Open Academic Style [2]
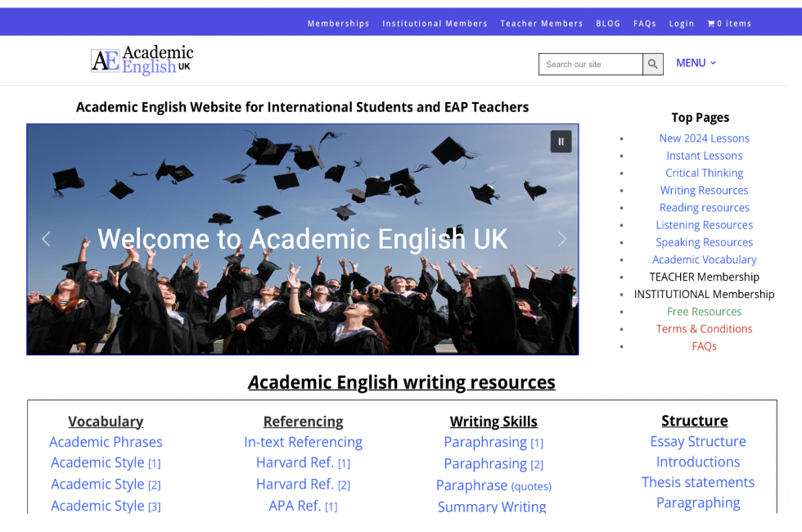Screen dimensions: 802x532 pos(106,485)
